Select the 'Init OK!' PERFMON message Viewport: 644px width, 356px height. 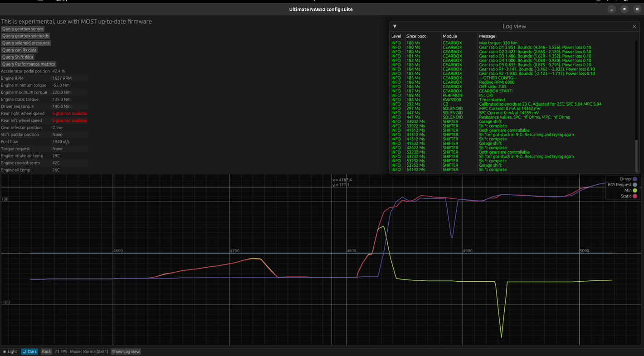tap(486, 96)
